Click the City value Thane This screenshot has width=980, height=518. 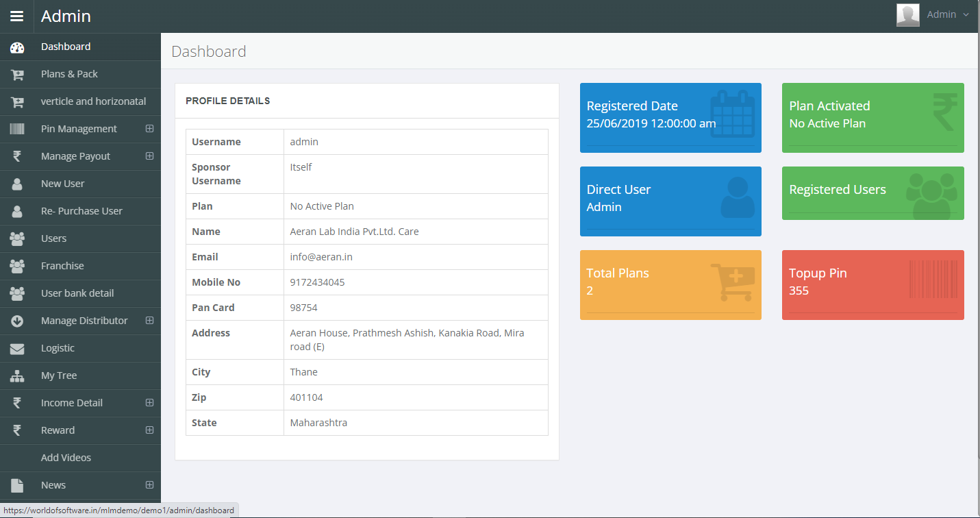click(303, 372)
